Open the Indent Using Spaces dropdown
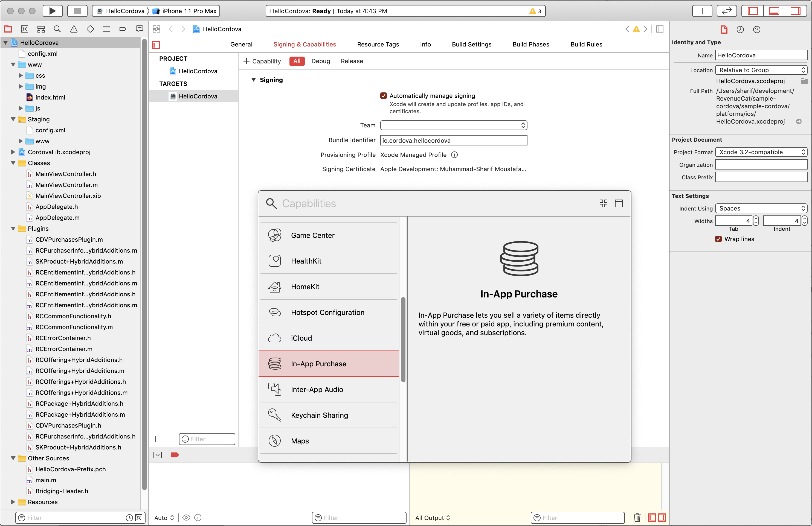812x526 pixels. click(x=761, y=208)
